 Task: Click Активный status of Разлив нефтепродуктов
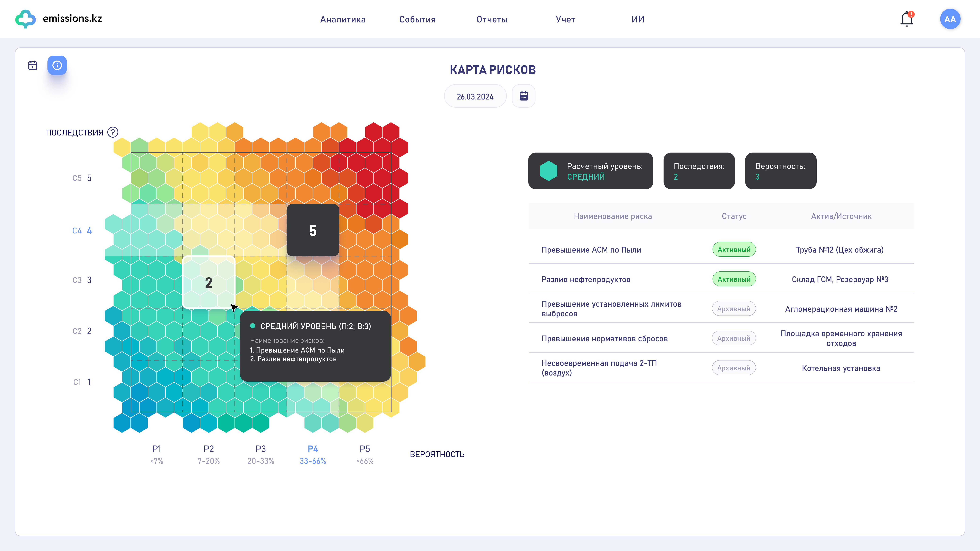point(734,279)
